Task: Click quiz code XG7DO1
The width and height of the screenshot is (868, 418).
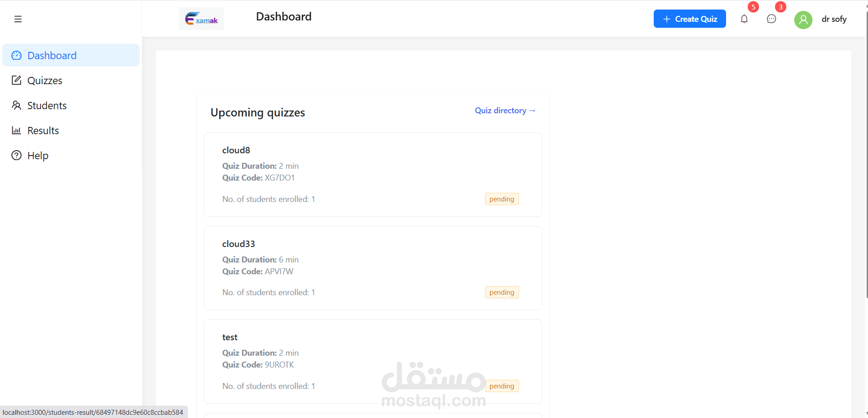Action: (280, 178)
